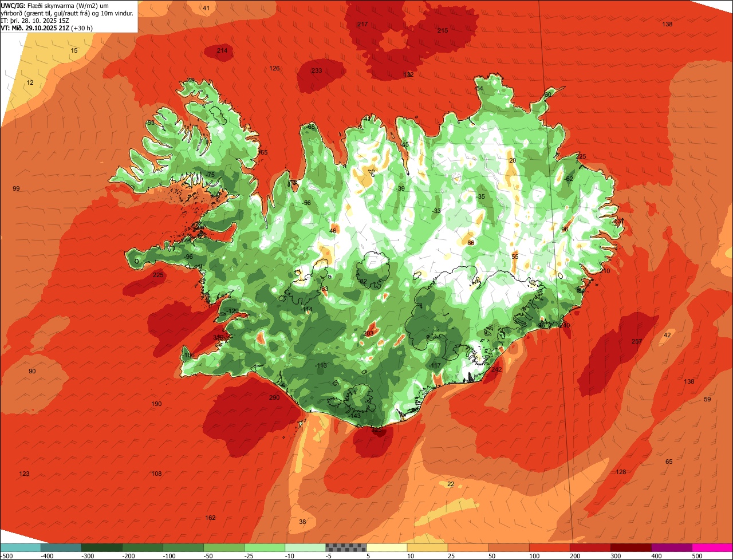Click the valid time 'VT: Mið. 29.10.2025 21Z (+30 h)'
The height and width of the screenshot is (560, 733).
pyautogui.click(x=47, y=27)
